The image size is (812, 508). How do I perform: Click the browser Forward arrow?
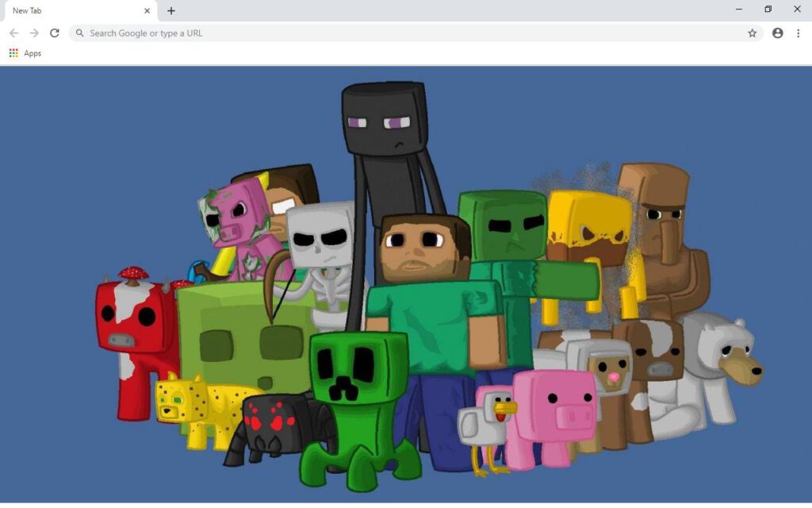34,33
